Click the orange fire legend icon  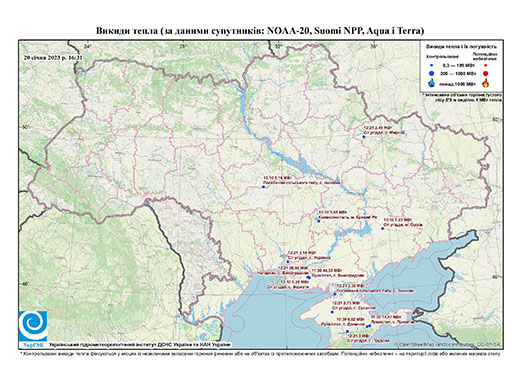485,83
